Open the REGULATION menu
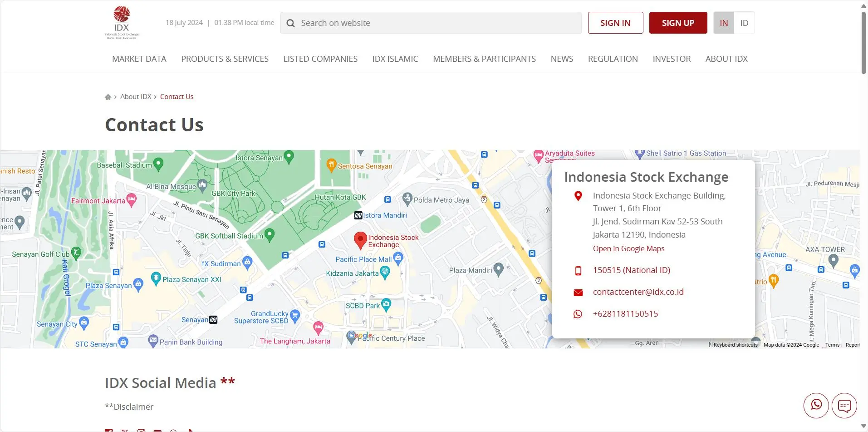The width and height of the screenshot is (868, 432). point(613,59)
